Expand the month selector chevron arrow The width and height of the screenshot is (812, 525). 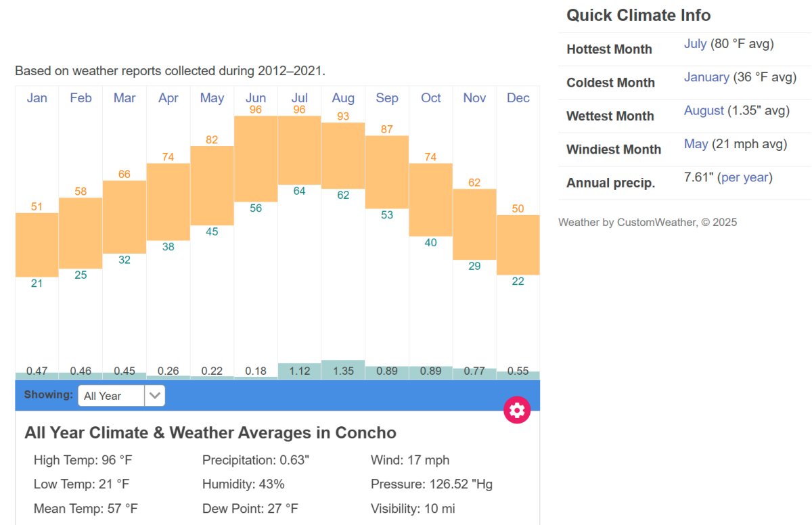155,395
